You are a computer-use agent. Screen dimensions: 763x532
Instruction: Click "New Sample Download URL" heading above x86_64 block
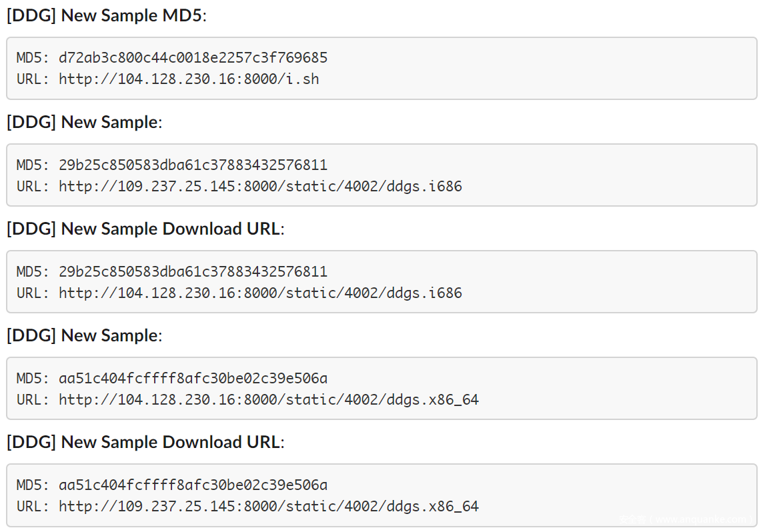tap(145, 442)
